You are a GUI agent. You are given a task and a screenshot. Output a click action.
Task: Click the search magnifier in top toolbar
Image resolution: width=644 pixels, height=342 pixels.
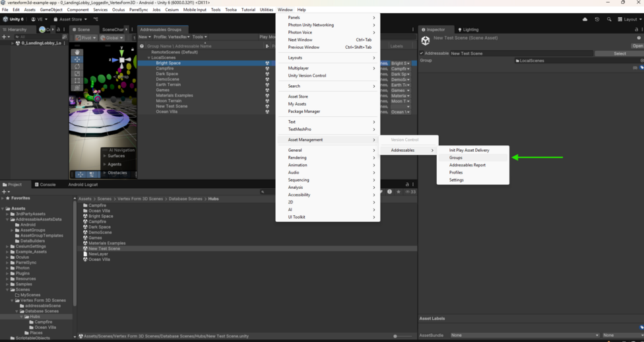click(x=609, y=19)
